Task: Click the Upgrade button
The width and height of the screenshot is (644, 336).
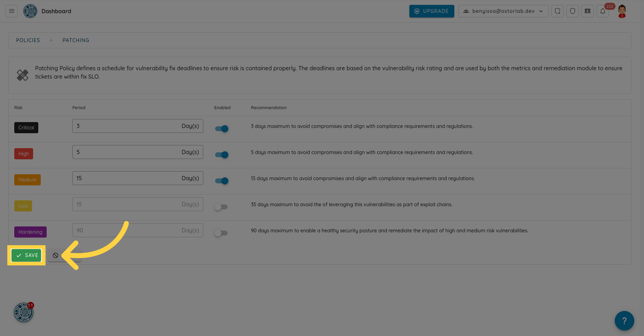Action: point(431,11)
